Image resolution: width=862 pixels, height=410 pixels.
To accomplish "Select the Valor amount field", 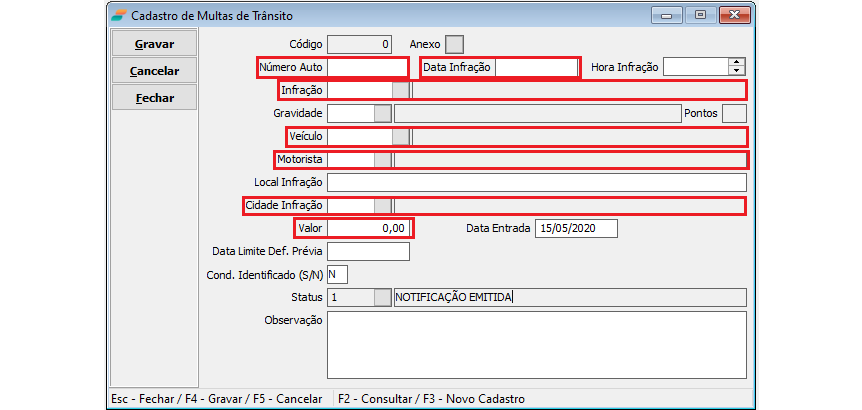I will (x=368, y=228).
